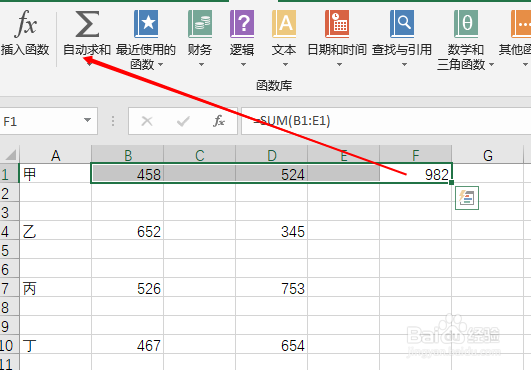
Task: Open the More Functions (其他函数) icon
Action: pos(521,24)
